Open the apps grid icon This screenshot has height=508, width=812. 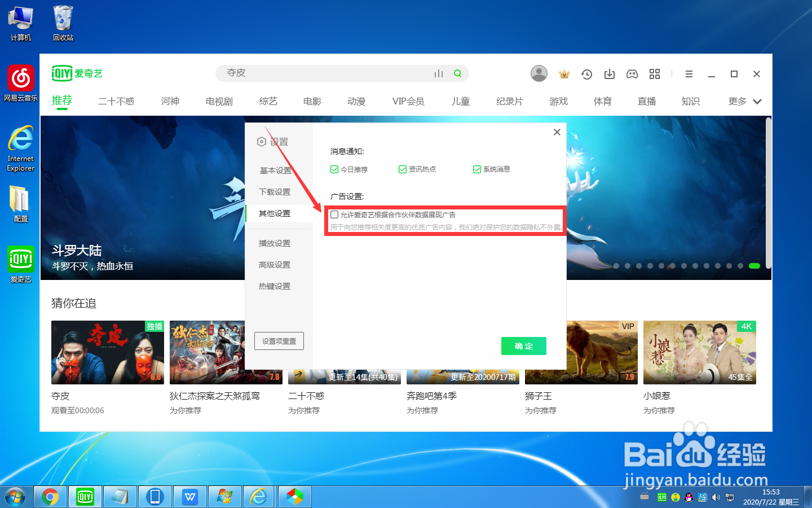tap(654, 73)
